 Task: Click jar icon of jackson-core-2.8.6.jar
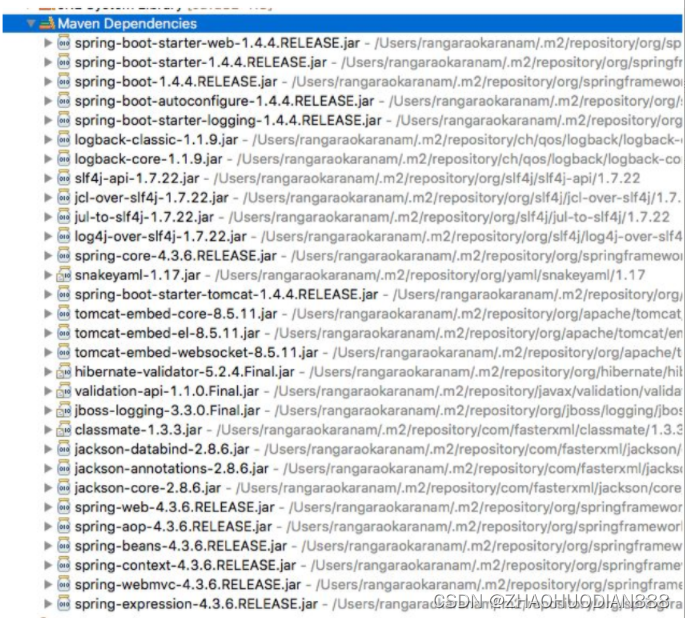(64, 488)
